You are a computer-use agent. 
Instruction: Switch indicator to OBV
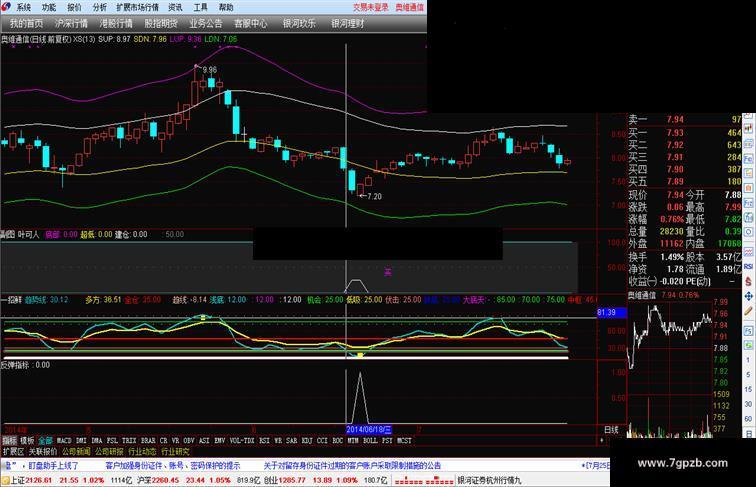[x=189, y=440]
